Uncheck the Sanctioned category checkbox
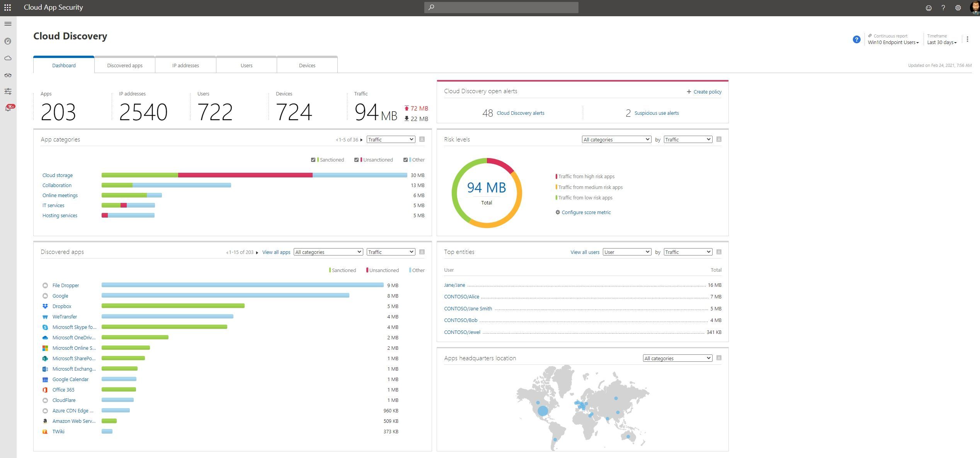The width and height of the screenshot is (980, 458). click(313, 160)
